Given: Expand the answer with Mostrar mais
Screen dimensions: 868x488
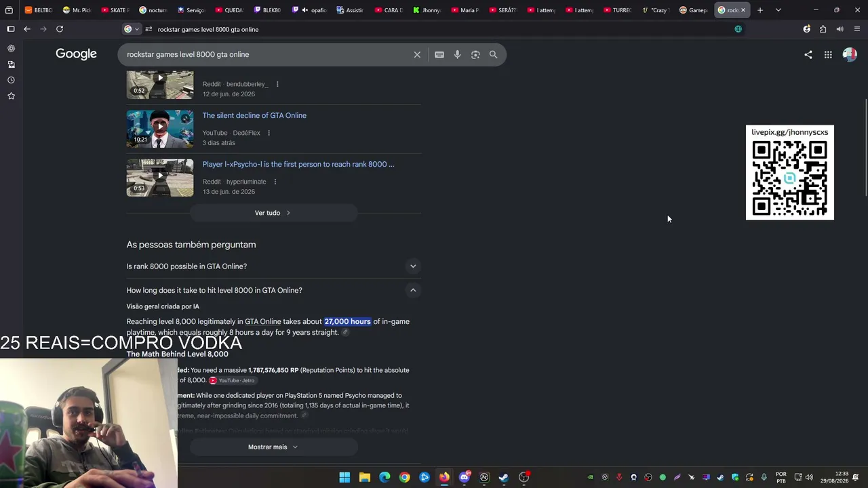Looking at the screenshot, I should (273, 447).
